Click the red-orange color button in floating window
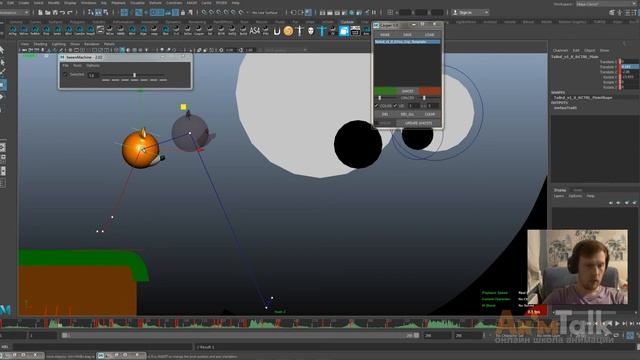Viewport: 640px width, 360px height. (430, 91)
